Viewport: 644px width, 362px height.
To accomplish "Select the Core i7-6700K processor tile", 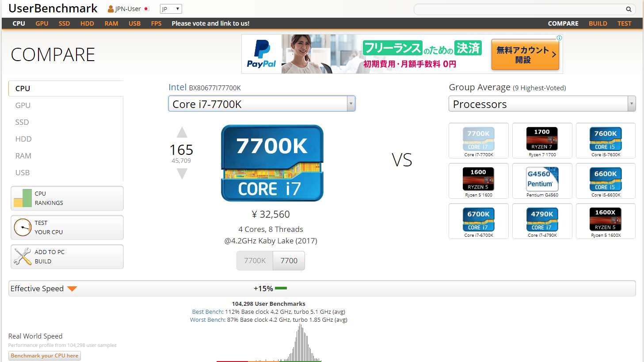I will (479, 221).
